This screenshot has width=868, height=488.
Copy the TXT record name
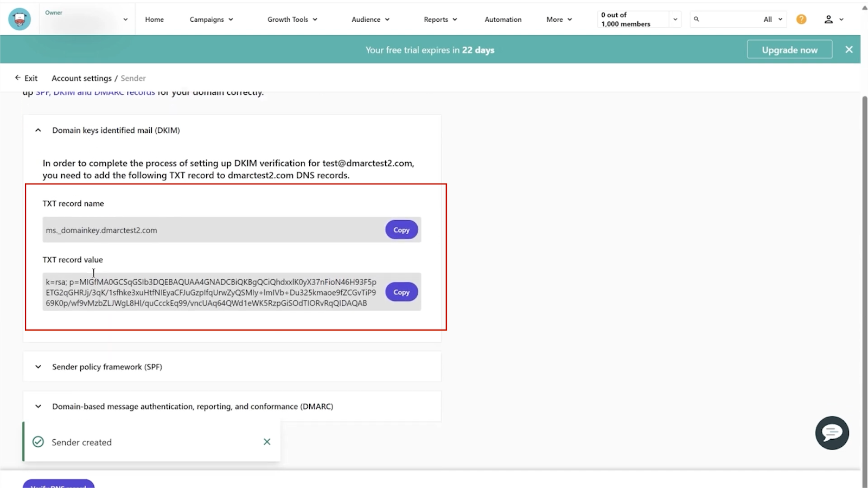pyautogui.click(x=401, y=230)
